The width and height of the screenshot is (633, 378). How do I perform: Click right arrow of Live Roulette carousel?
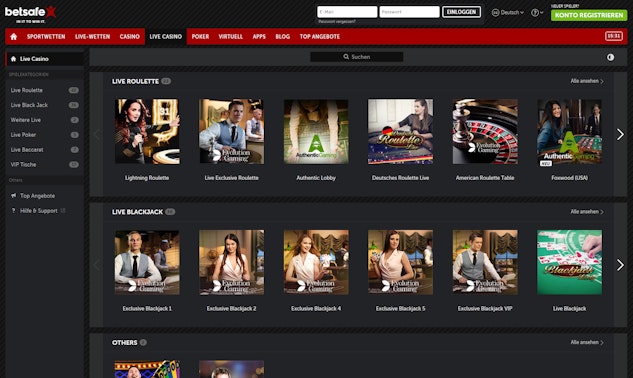coord(620,134)
